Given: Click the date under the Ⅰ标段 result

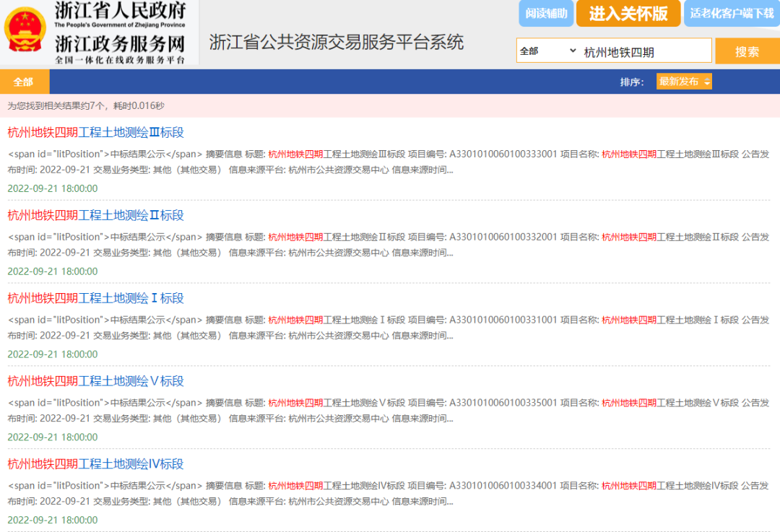Looking at the screenshot, I should click(x=53, y=354).
